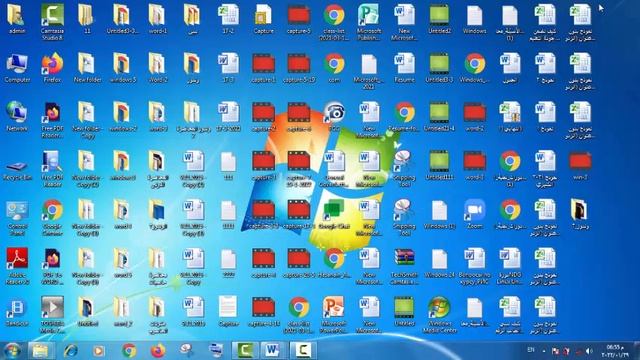Open the Start menu orb

(x=12, y=351)
